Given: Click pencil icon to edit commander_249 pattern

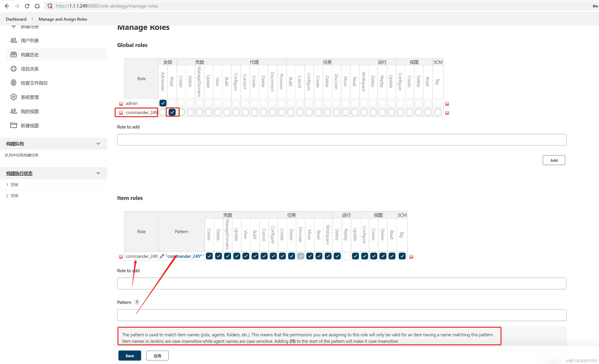Looking at the screenshot, I should pyautogui.click(x=162, y=256).
